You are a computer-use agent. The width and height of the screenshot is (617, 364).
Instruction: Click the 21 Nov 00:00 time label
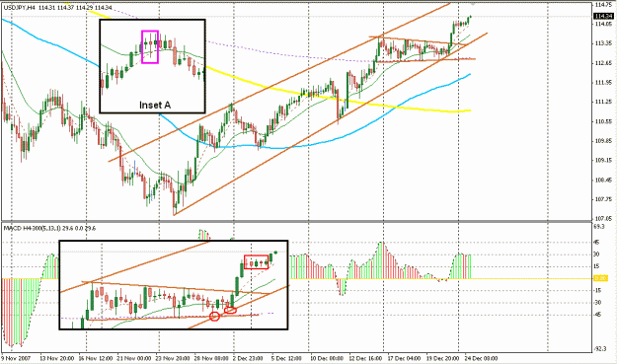tap(134, 358)
